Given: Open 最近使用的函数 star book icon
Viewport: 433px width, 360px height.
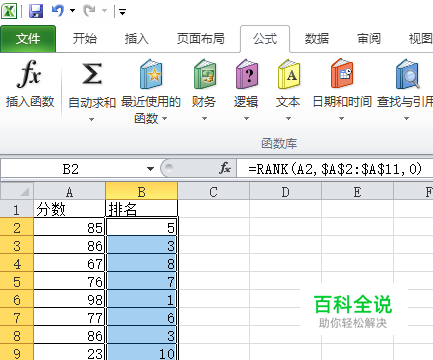Looking at the screenshot, I should tap(151, 74).
